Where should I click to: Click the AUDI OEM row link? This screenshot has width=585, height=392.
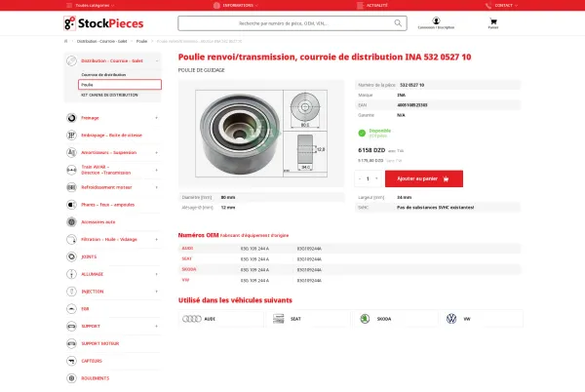pos(187,249)
